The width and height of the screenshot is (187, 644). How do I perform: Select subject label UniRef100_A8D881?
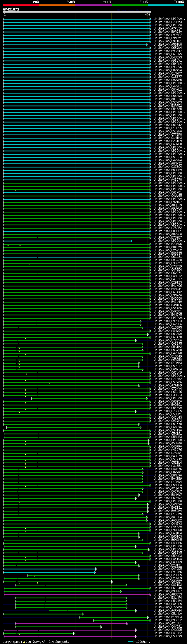(168, 231)
